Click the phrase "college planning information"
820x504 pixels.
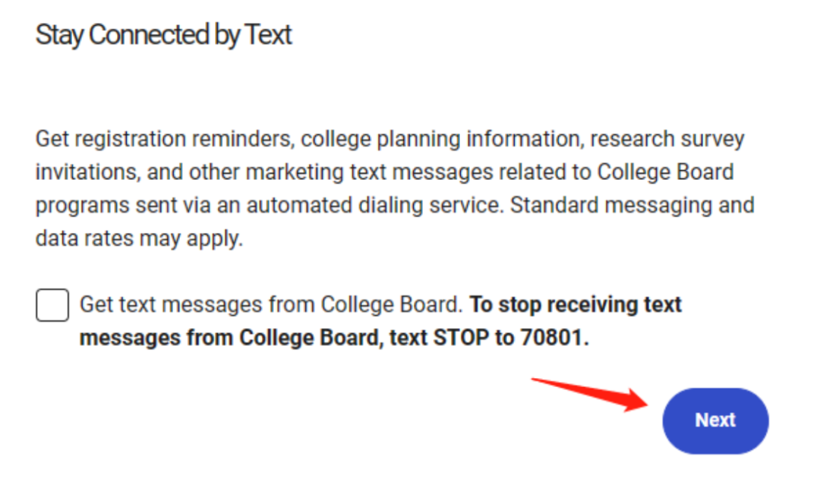tap(443, 140)
